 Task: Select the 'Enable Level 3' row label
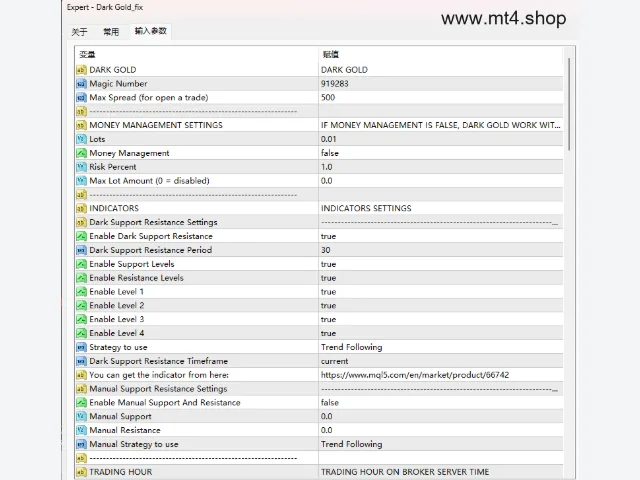116,320
